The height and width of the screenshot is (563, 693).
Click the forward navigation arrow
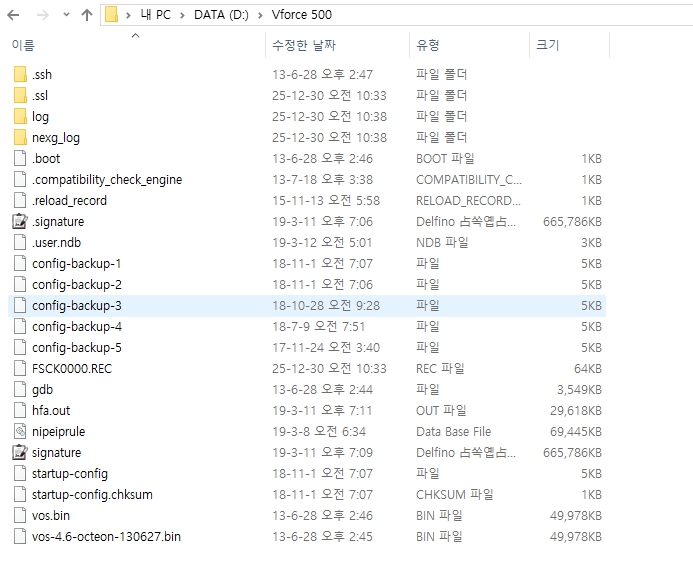43,15
